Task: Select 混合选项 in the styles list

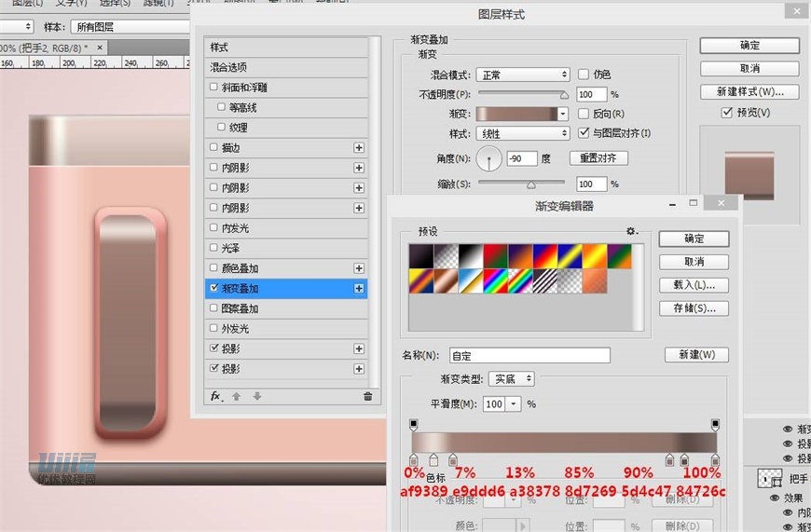Action: 286,67
